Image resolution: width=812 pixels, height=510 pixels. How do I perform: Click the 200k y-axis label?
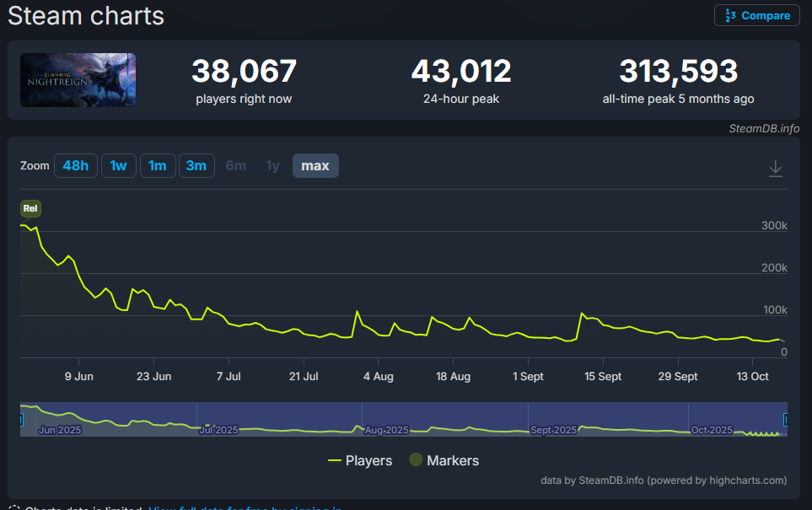pyautogui.click(x=774, y=267)
